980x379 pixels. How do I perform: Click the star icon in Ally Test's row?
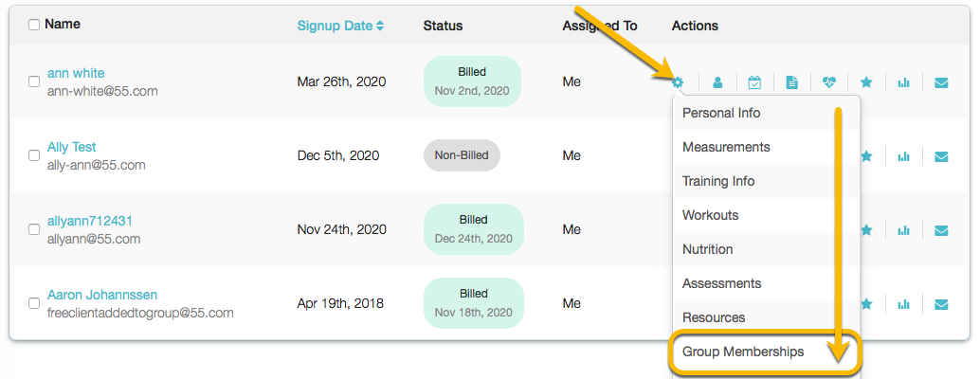pos(866,156)
